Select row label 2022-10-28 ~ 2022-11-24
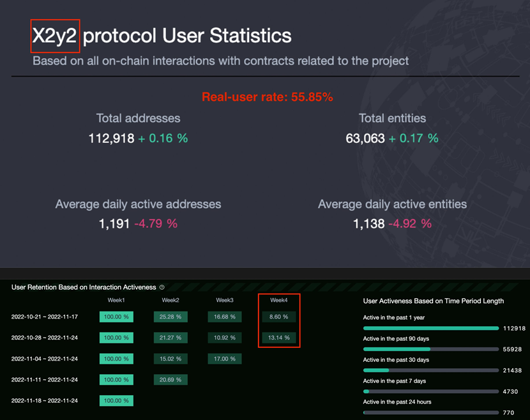 coord(45,338)
